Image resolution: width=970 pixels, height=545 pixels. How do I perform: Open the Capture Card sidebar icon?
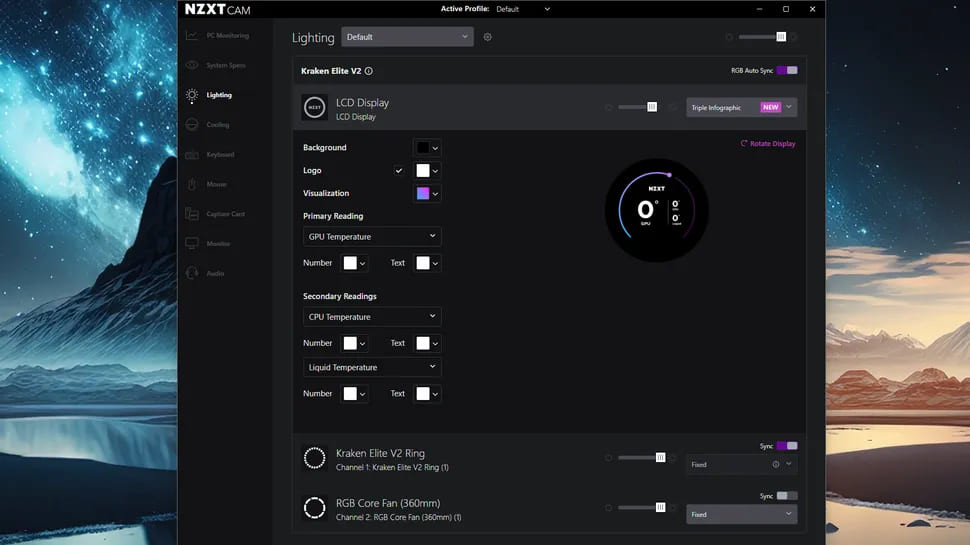point(192,214)
